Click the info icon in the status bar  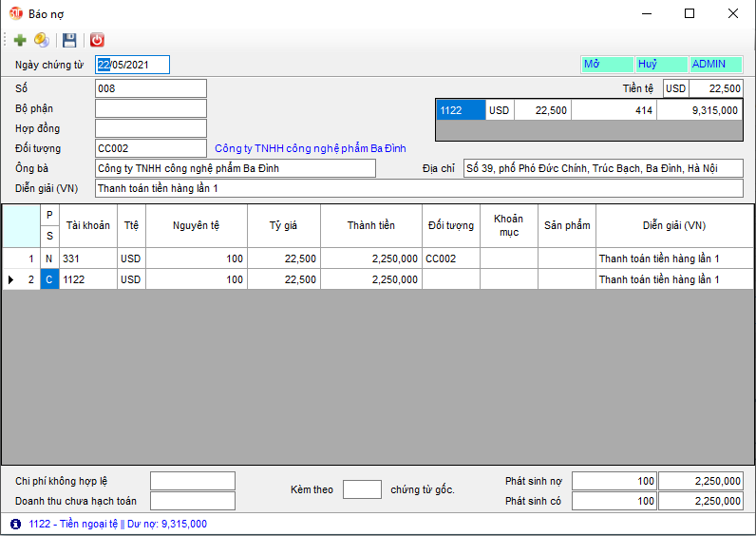[x=15, y=524]
